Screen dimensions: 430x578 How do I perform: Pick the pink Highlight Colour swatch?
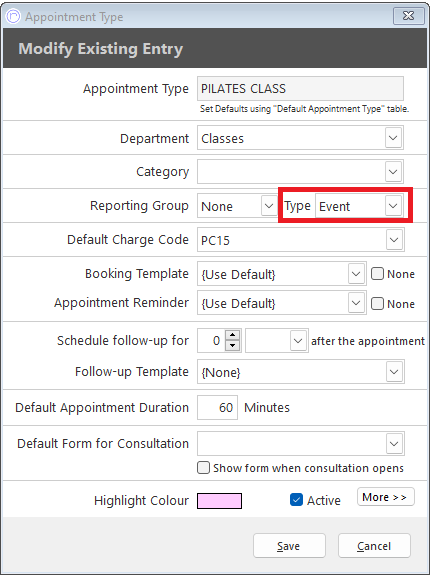pyautogui.click(x=220, y=501)
